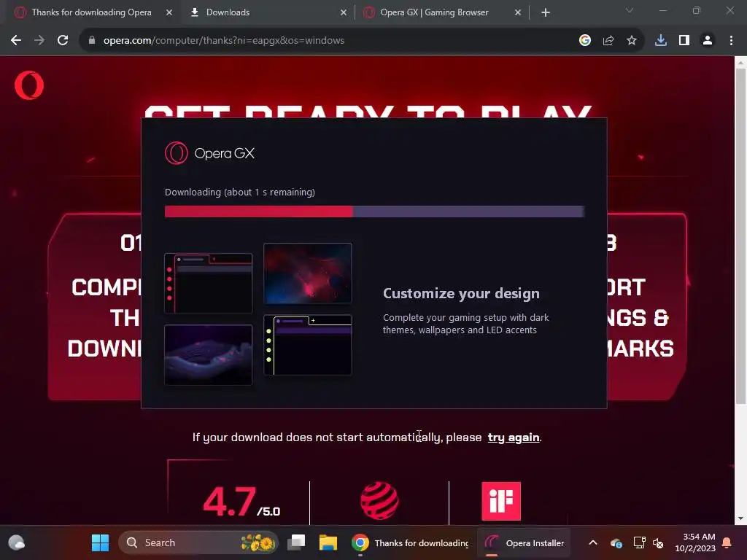The width and height of the screenshot is (747, 560).
Task: Click the muted volume tray icon
Action: point(658,542)
